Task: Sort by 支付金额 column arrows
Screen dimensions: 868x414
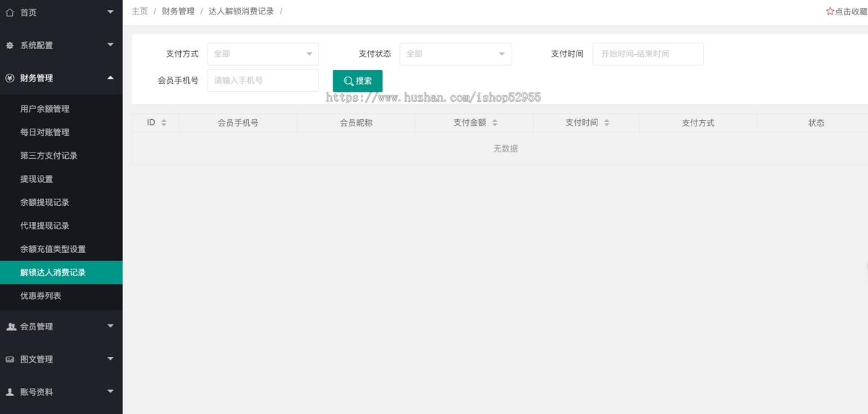Action: [x=495, y=123]
